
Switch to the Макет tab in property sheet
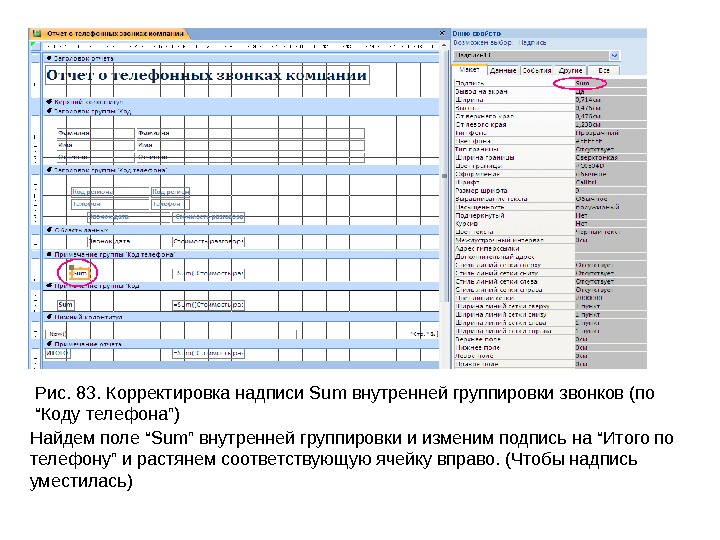pyautogui.click(x=469, y=70)
